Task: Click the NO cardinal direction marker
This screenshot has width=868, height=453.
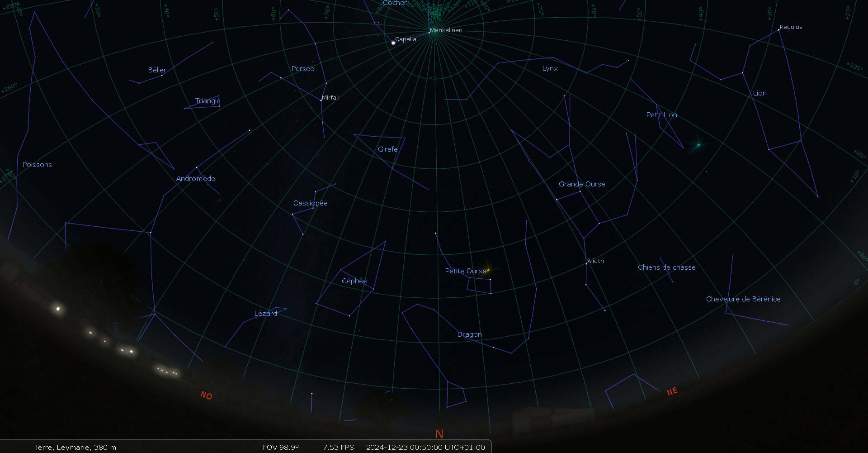Action: [206, 396]
